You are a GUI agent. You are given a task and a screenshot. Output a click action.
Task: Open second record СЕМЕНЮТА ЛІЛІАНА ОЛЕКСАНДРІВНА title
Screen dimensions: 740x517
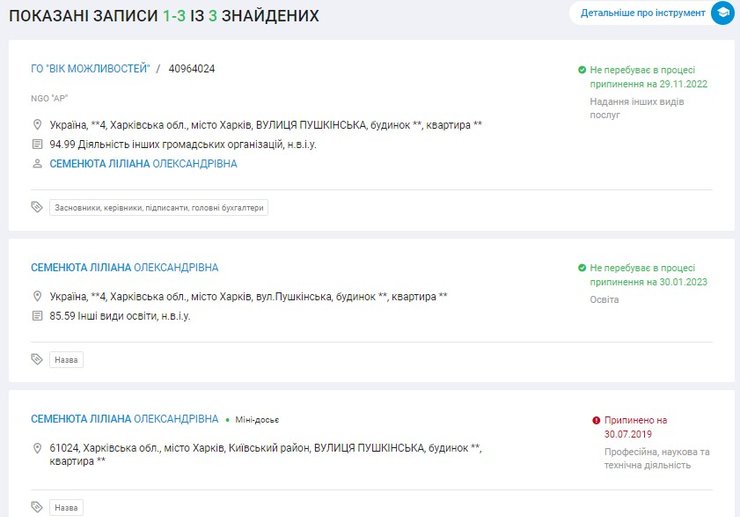(124, 268)
